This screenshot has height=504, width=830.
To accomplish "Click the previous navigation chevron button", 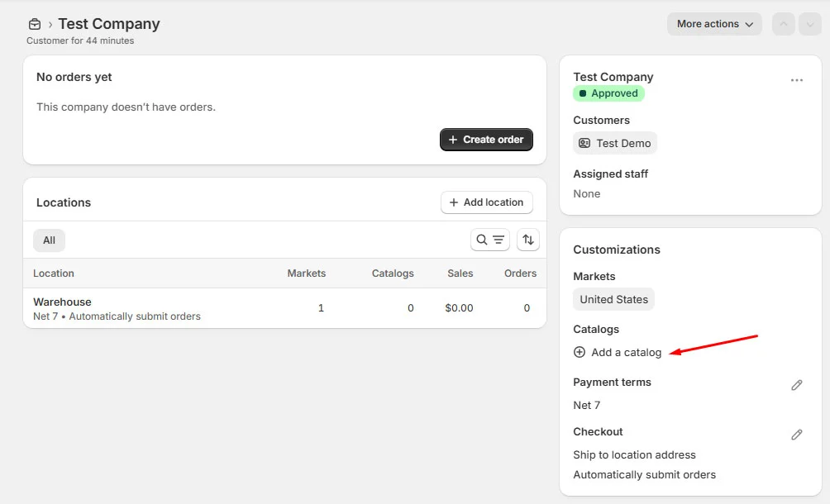I will tap(783, 23).
